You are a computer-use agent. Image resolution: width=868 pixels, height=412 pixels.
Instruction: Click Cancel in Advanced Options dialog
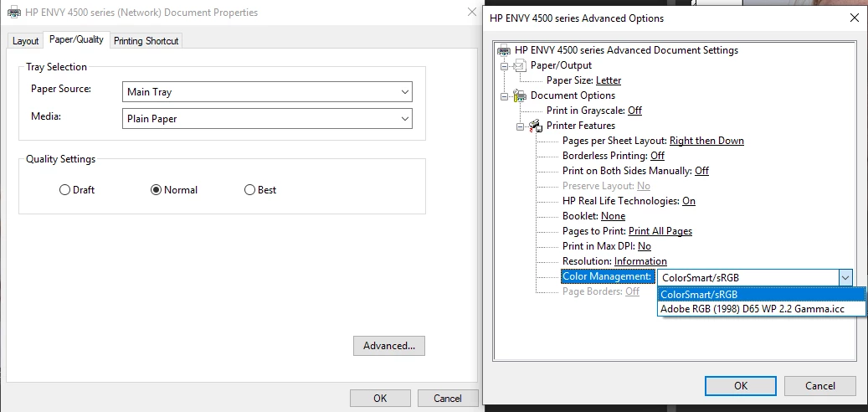pyautogui.click(x=820, y=386)
